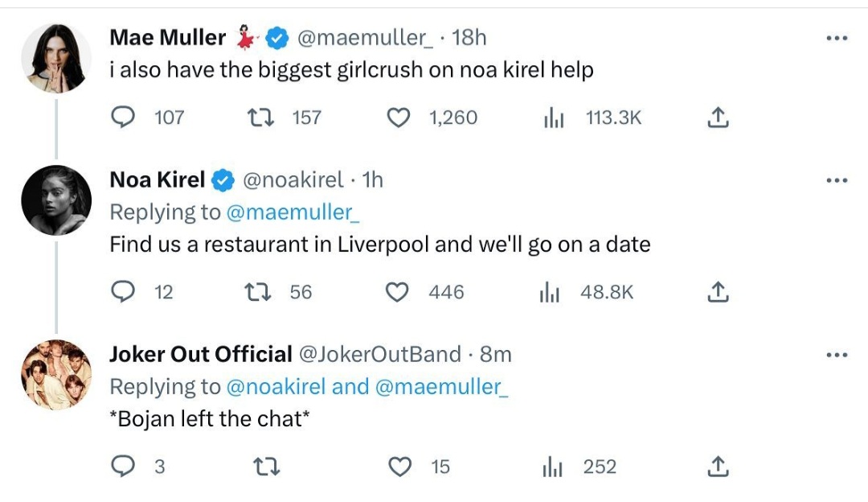Open Mae Muller's profile picture

click(55, 57)
